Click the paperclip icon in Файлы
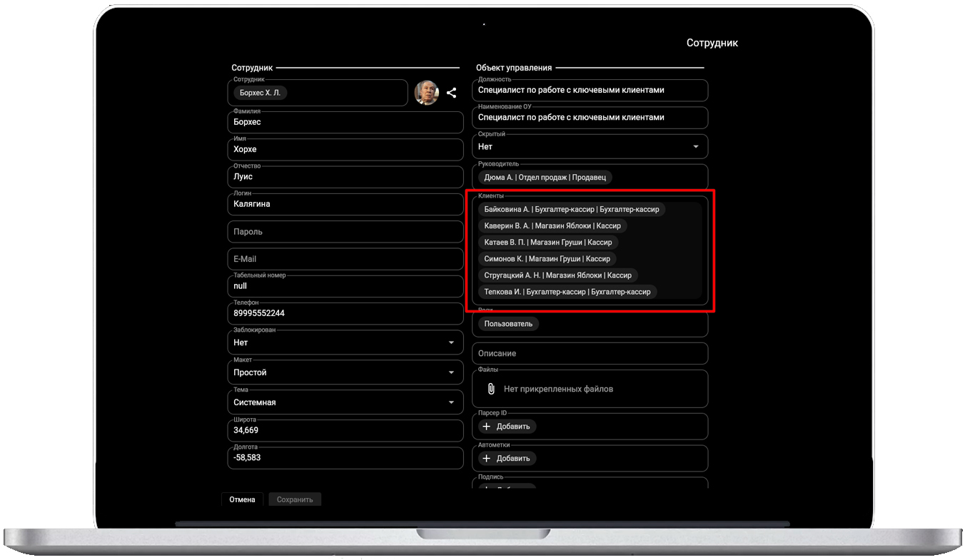 tap(491, 389)
